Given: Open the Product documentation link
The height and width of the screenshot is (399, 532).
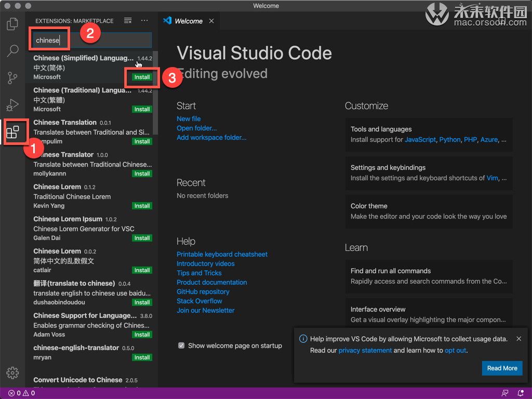Looking at the screenshot, I should coord(212,282).
